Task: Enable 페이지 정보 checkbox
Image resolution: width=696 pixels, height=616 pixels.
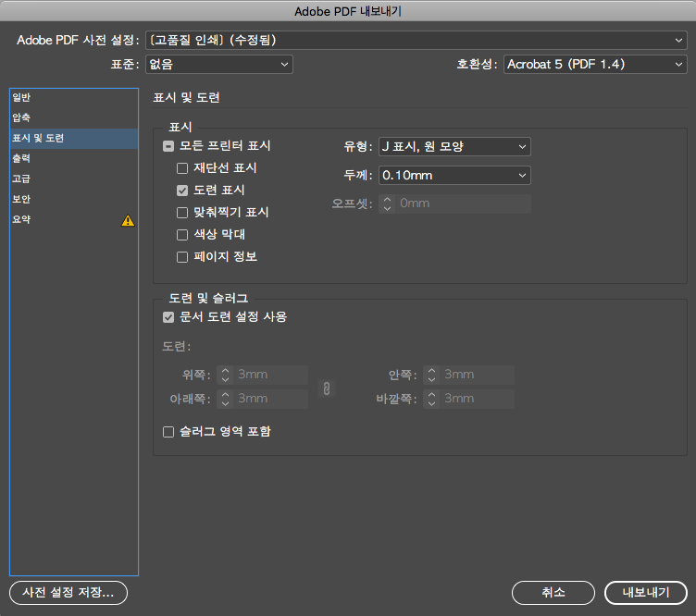Action: pos(182,257)
